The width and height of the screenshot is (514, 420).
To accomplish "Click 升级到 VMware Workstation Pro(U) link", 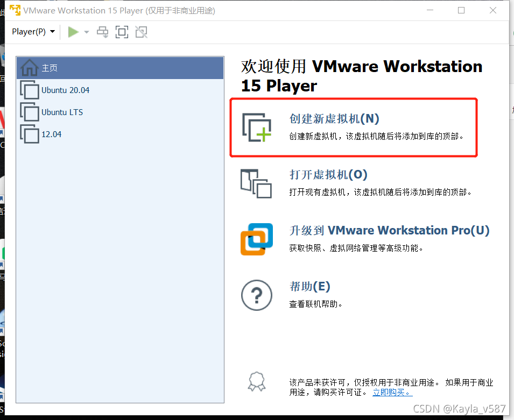I will tap(389, 230).
